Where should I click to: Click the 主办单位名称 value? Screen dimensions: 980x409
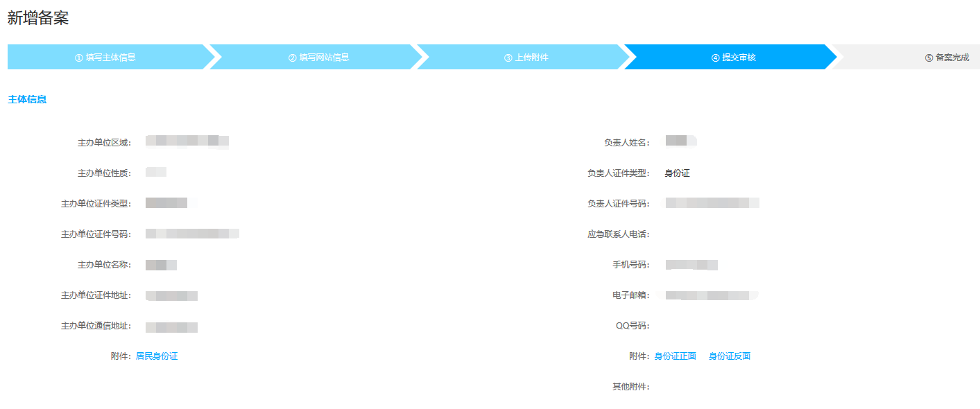(161, 265)
